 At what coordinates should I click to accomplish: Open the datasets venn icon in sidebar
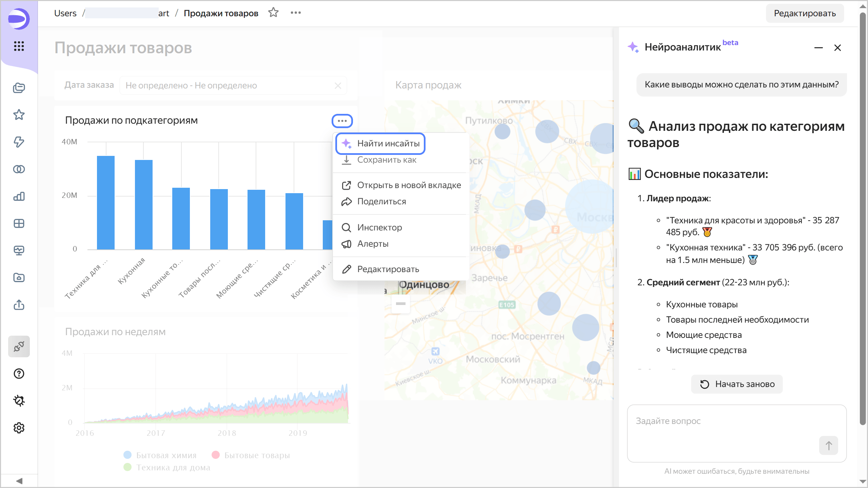[x=19, y=169]
